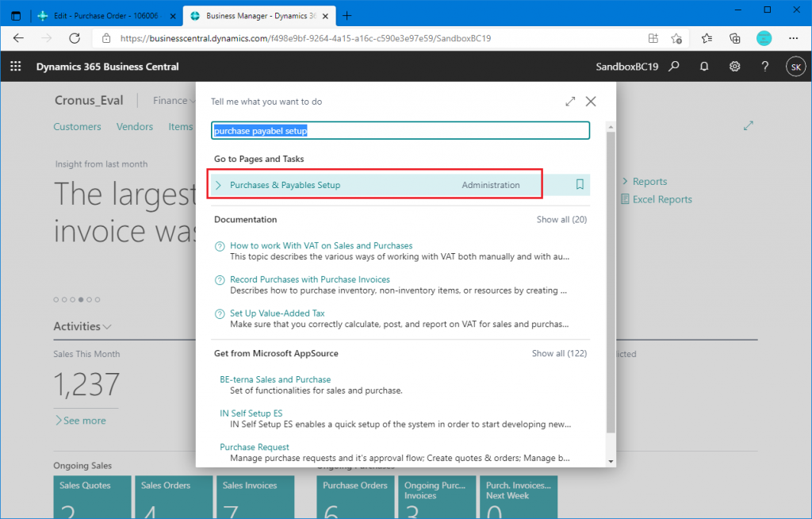Open the Sales Quotes tile
The height and width of the screenshot is (519, 812).
pos(92,498)
